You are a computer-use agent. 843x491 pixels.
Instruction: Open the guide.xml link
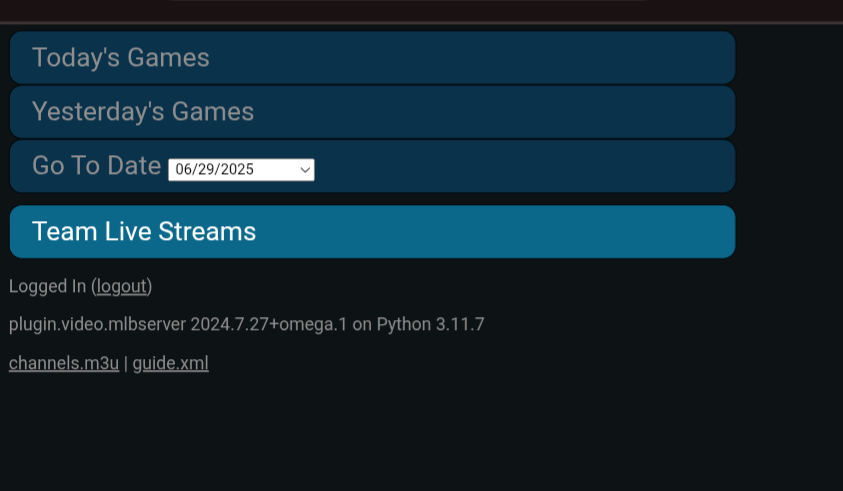[171, 363]
